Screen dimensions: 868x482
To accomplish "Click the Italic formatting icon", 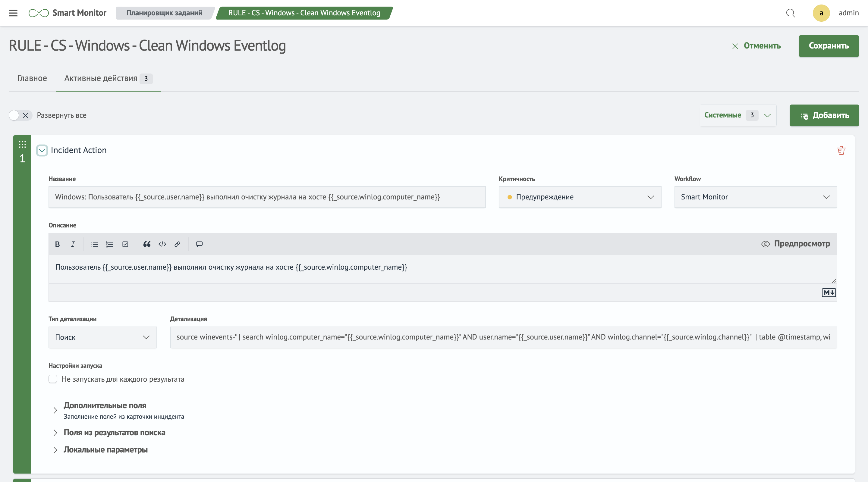I will click(73, 244).
